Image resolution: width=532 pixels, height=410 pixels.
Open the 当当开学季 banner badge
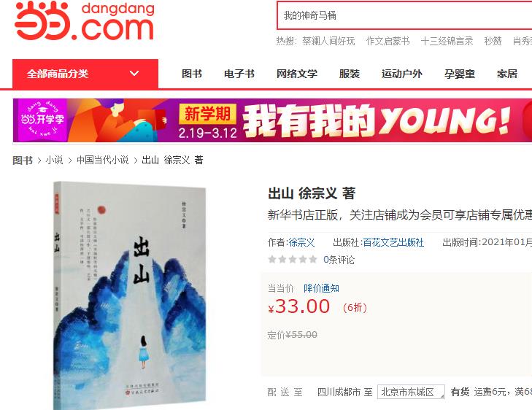click(x=42, y=120)
